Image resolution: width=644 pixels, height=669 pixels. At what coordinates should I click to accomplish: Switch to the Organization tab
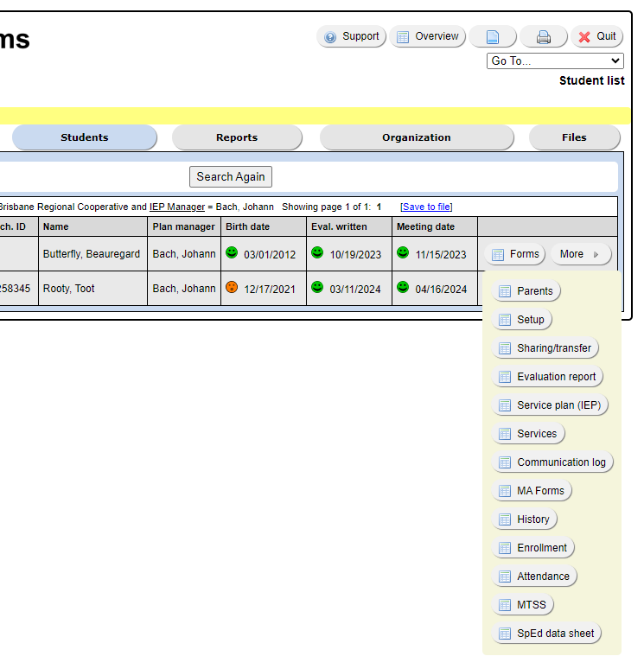click(416, 137)
